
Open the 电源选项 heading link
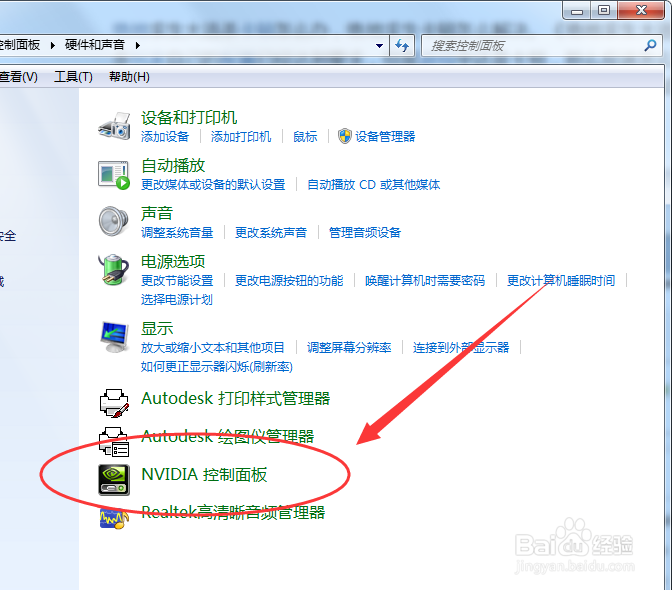tap(173, 261)
